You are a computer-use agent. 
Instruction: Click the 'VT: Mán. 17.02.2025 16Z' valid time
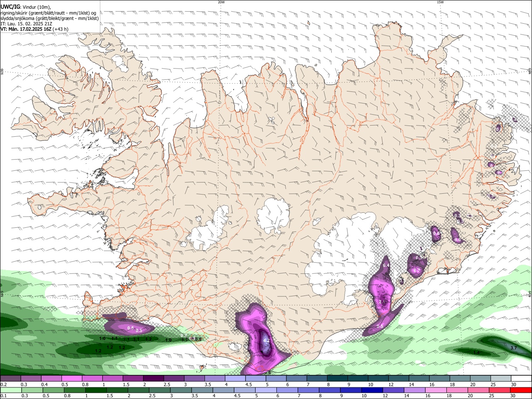coord(26,29)
